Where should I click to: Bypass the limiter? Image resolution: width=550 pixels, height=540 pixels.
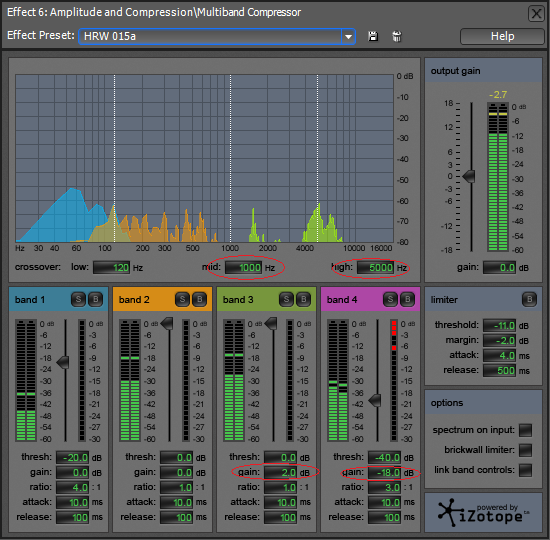pos(529,299)
